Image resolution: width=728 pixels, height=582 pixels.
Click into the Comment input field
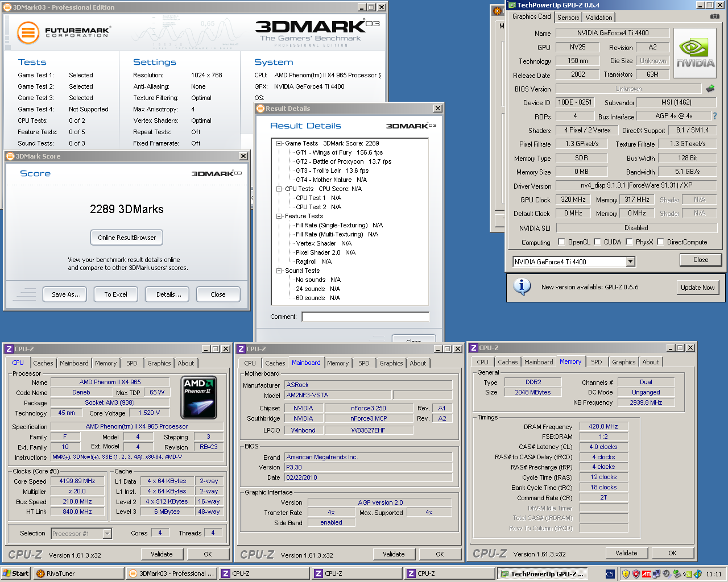pos(366,317)
